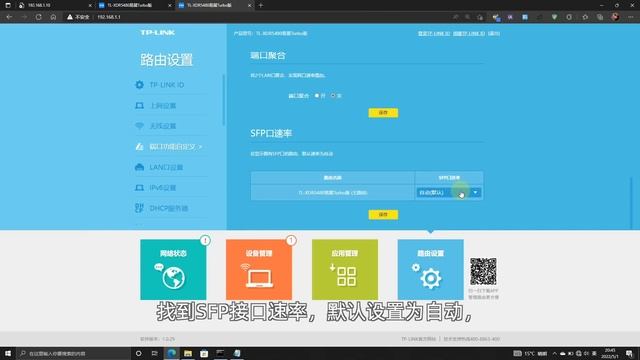Click the TP-LINK logo
The height and width of the screenshot is (360, 640).
click(158, 33)
